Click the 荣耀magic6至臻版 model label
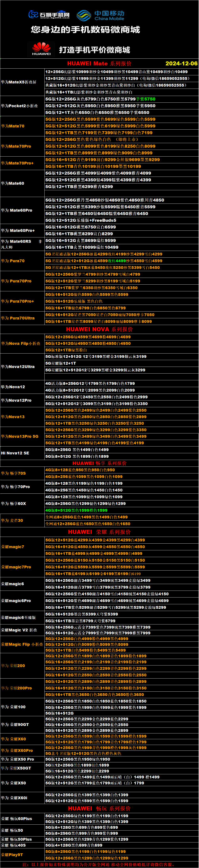Screen dimensions: 199x868 click(x=18, y=618)
